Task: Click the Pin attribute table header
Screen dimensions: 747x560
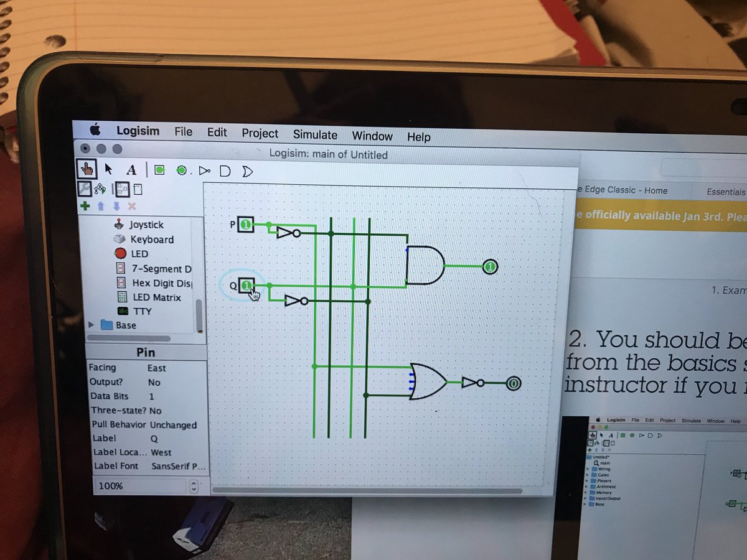Action: [x=146, y=353]
